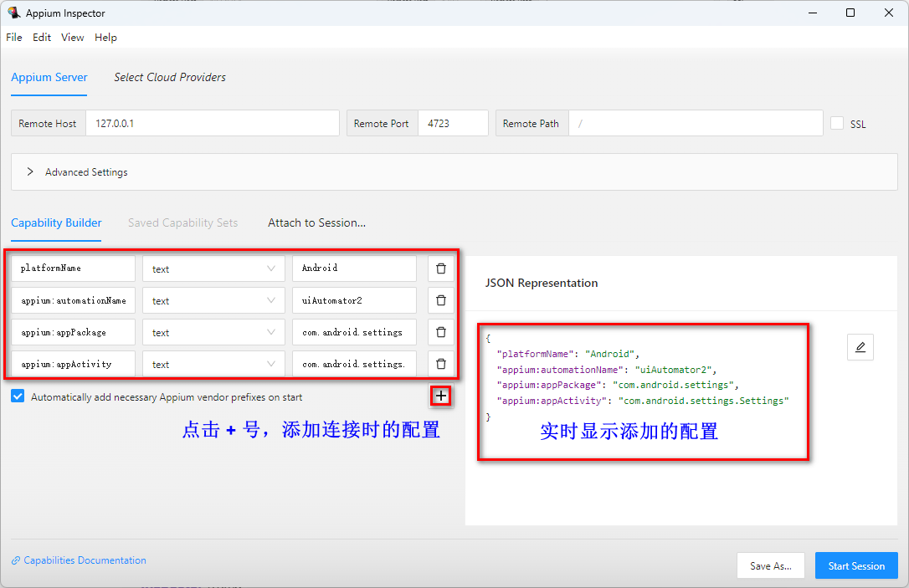909x588 pixels.
Task: Click the appium:appPackage name field
Action: point(73,333)
